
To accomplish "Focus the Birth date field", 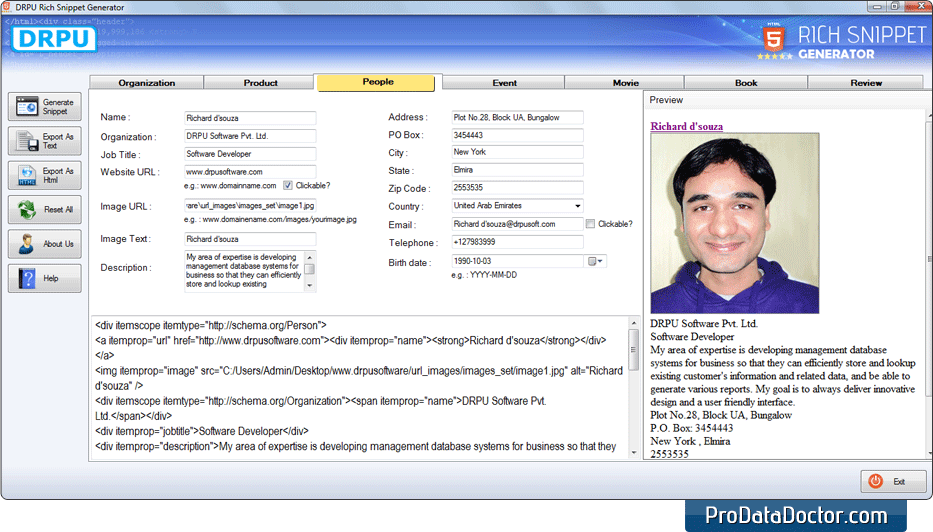I will click(517, 261).
